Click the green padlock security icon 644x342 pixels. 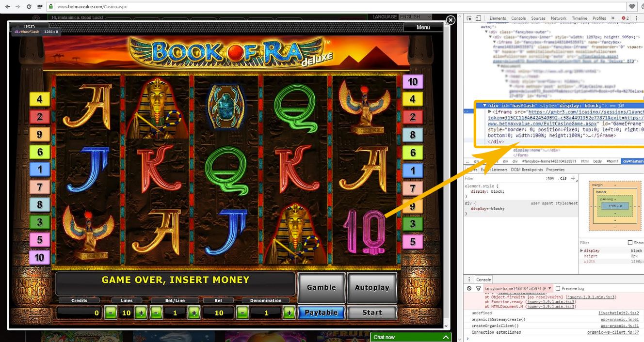(51, 7)
